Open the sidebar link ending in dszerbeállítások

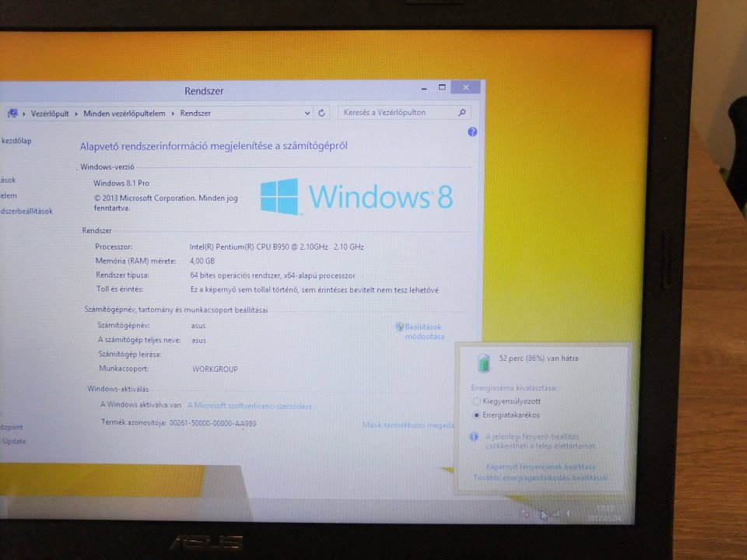26,212
